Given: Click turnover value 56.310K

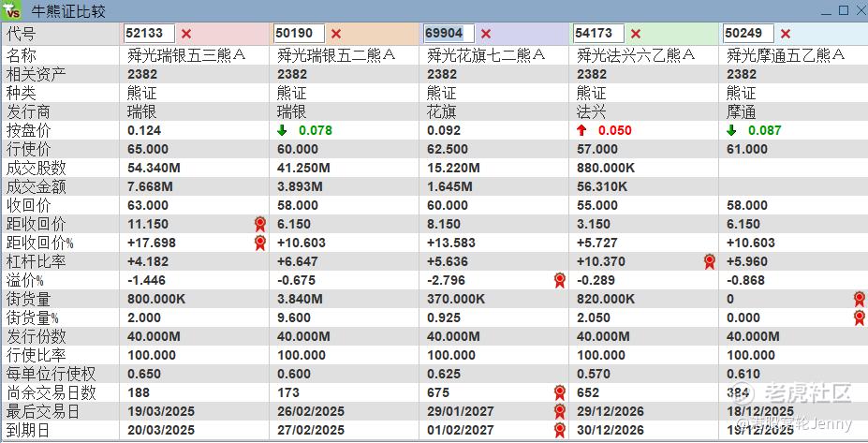Looking at the screenshot, I should [602, 186].
